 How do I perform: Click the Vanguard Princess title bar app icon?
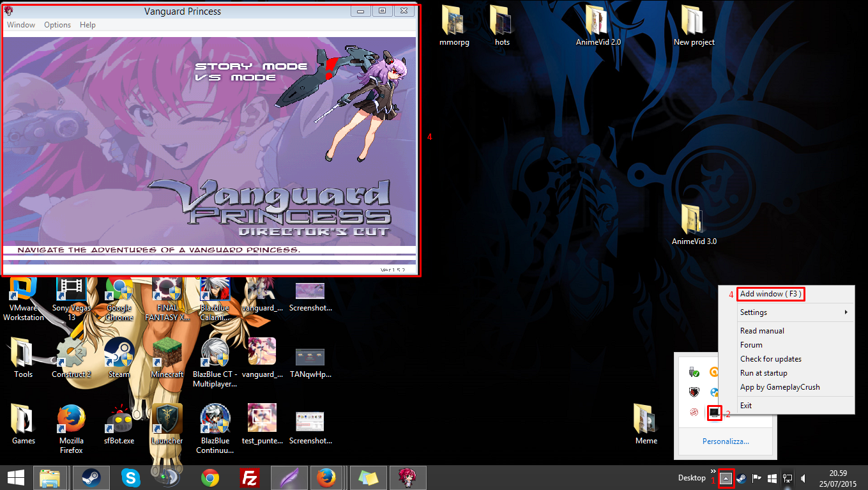(9, 11)
